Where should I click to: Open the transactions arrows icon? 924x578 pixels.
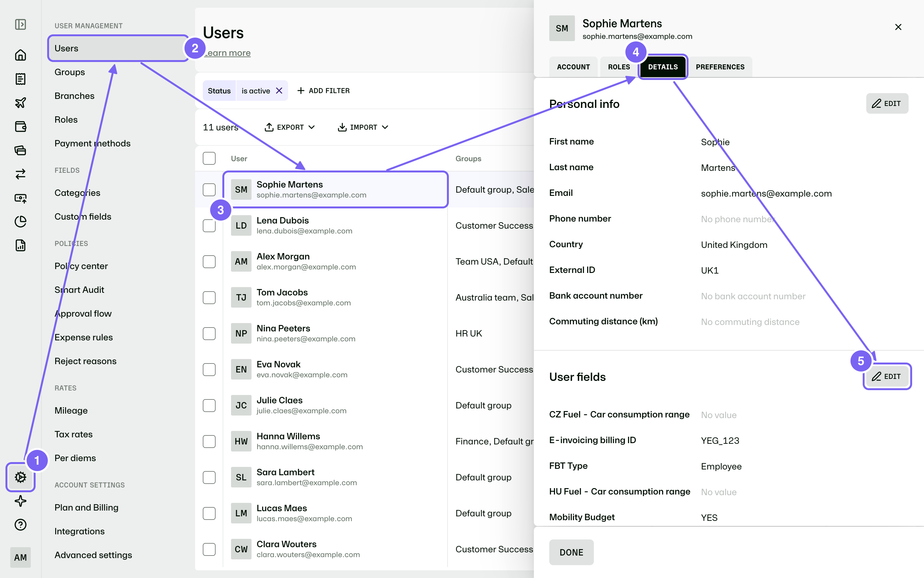(20, 174)
